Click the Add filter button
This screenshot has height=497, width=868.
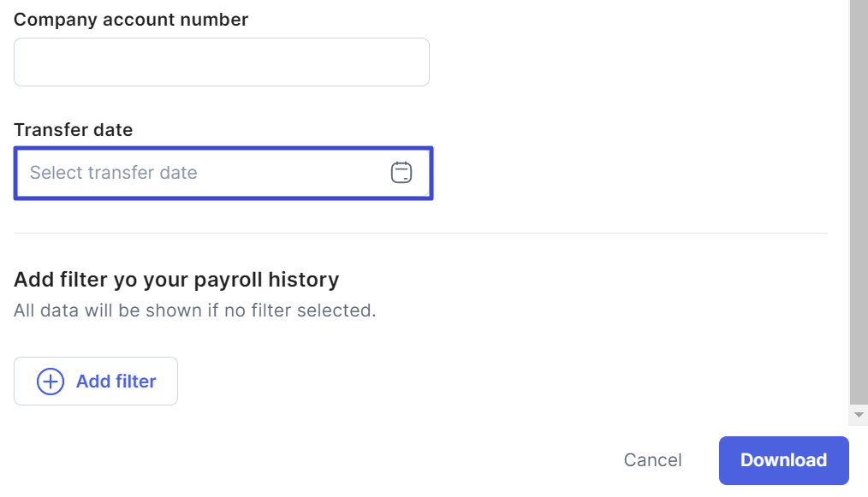pos(96,382)
